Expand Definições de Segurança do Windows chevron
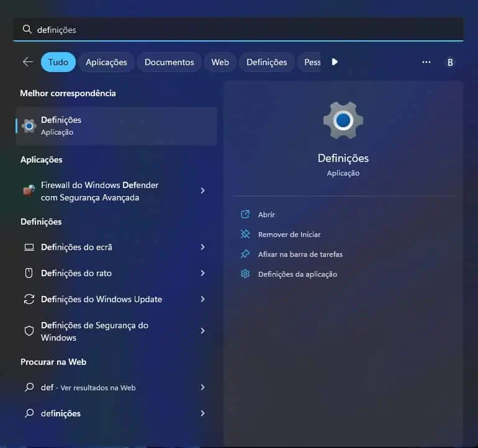The width and height of the screenshot is (478, 448). pyautogui.click(x=202, y=331)
